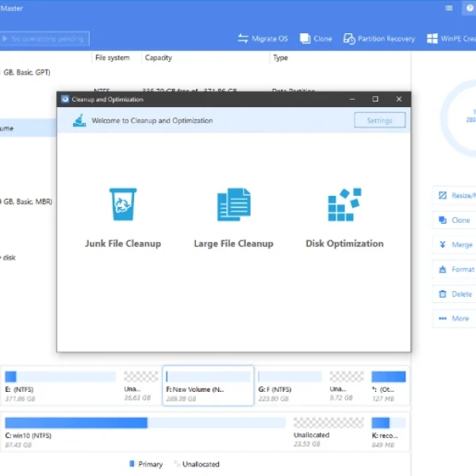This screenshot has width=476, height=476.
Task: Open Junk File Cleanup trash icon
Action: 123,205
